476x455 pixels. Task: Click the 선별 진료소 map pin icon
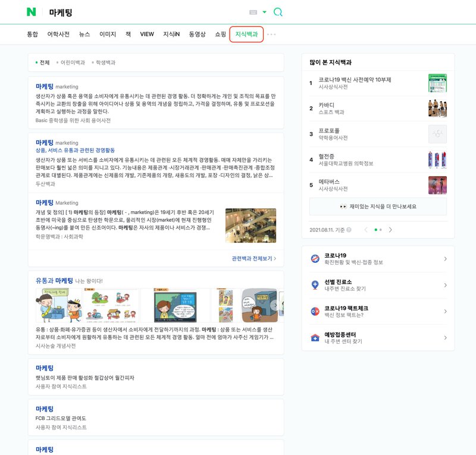[315, 285]
